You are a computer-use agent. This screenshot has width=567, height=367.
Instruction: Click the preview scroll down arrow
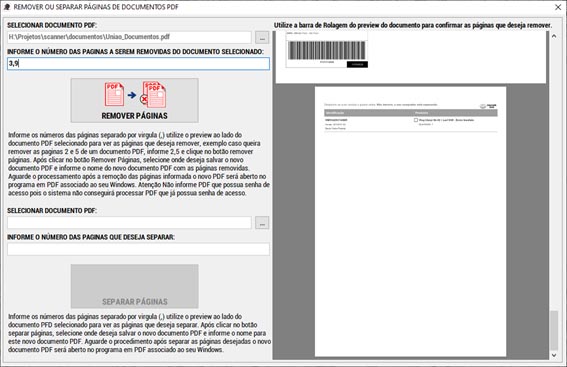pyautogui.click(x=554, y=355)
